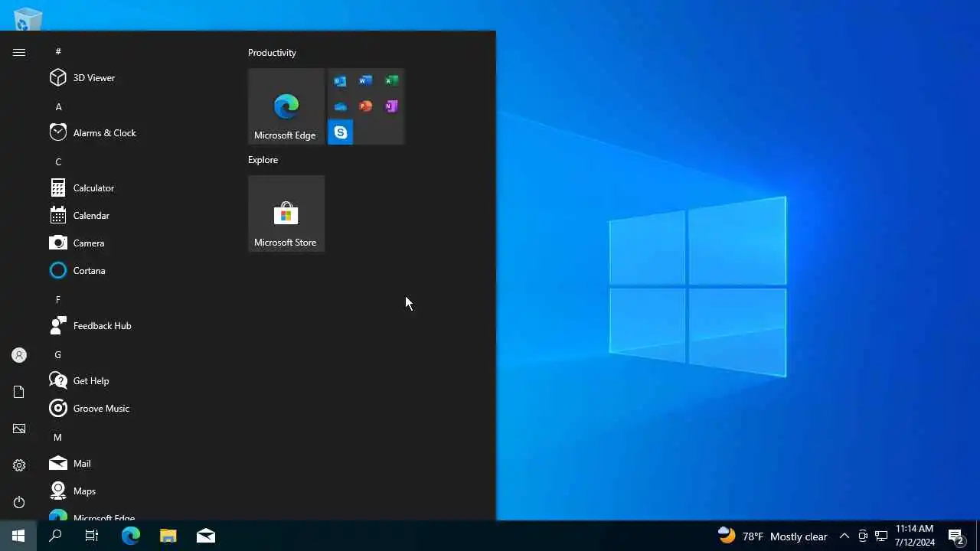
Task: Open Excel in the Productivity folder tile
Action: pyautogui.click(x=391, y=81)
